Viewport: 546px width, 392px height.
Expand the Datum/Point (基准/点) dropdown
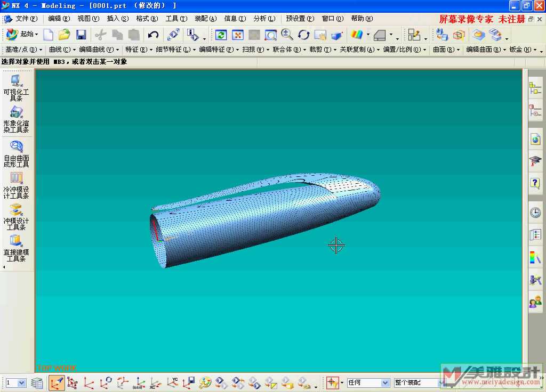click(x=23, y=50)
